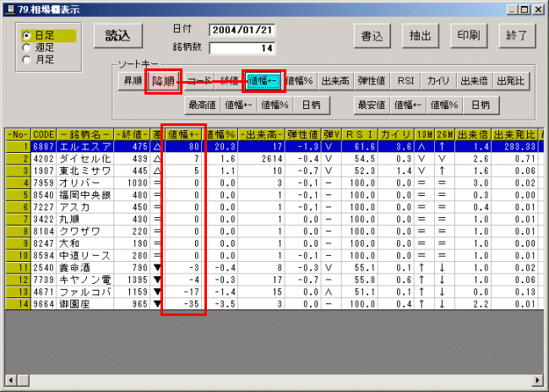Click the 銘柄名 column header
The image size is (549, 392).
pyautogui.click(x=85, y=134)
